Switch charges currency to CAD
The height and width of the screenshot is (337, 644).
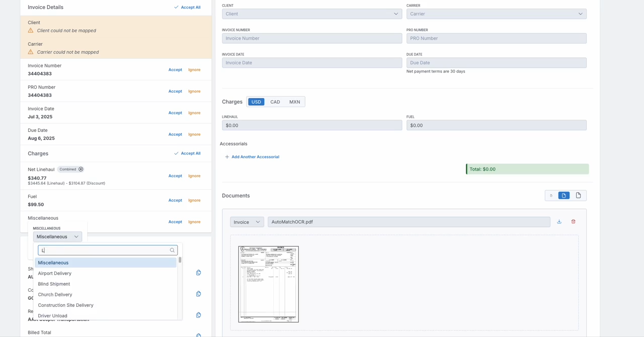275,102
